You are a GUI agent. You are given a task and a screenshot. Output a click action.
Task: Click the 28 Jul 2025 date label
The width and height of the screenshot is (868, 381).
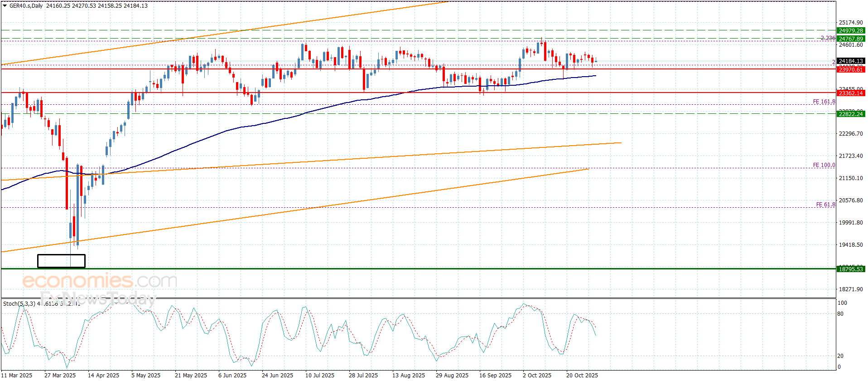point(363,375)
